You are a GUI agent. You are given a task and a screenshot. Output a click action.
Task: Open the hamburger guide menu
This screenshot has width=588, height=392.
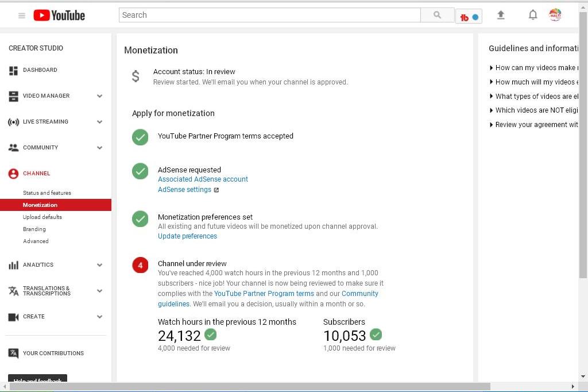22,16
